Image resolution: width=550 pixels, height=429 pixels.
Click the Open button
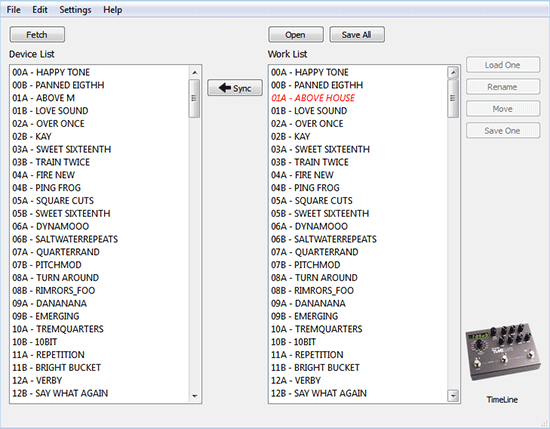coord(296,34)
